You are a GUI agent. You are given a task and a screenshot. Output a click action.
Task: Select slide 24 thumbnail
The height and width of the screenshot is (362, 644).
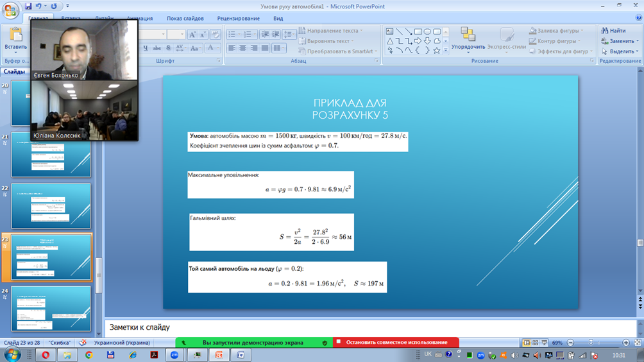(51, 308)
